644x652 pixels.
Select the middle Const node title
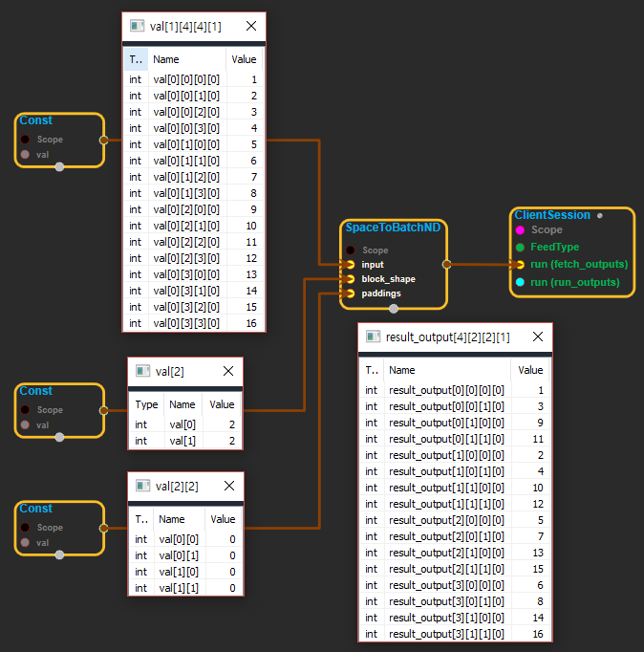click(36, 391)
